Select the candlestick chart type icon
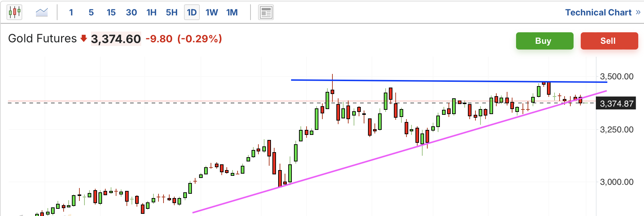Image resolution: width=644 pixels, height=216 pixels. 14,12
